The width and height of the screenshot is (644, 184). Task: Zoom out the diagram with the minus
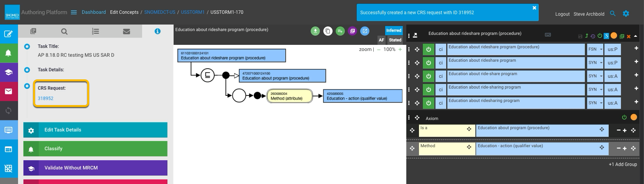tap(379, 49)
